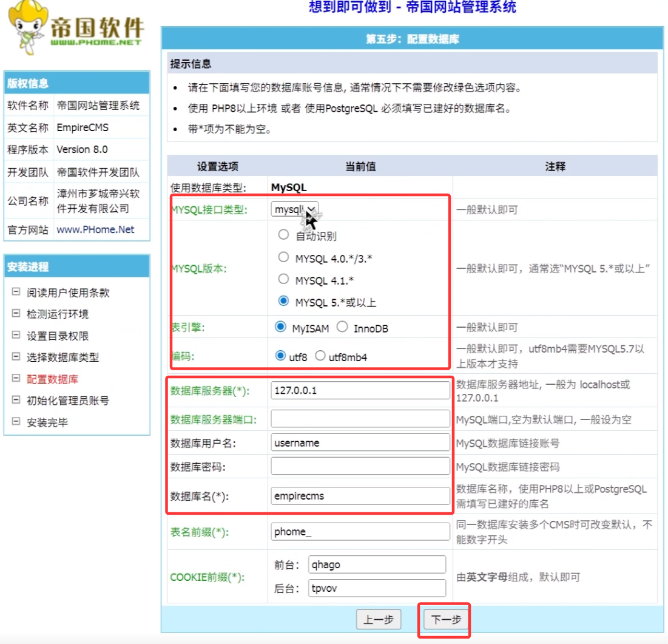
Task: Click the 数据库服务器 address field
Action: [x=360, y=390]
